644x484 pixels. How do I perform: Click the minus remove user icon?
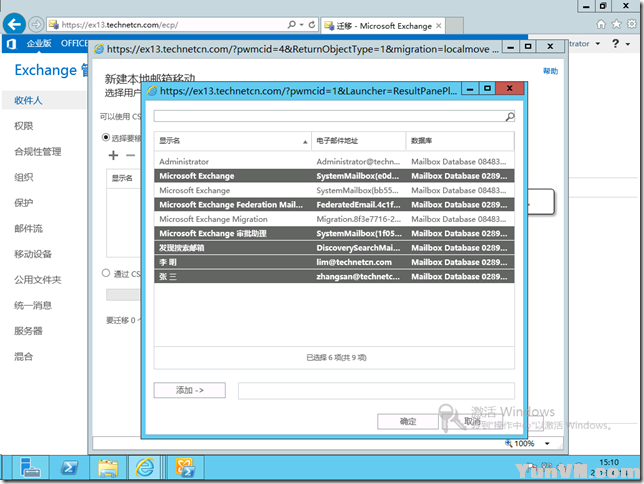pos(130,155)
